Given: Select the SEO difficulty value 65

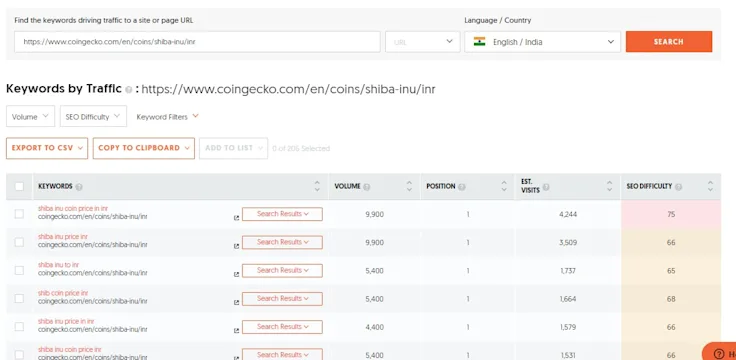Looking at the screenshot, I should (671, 271).
